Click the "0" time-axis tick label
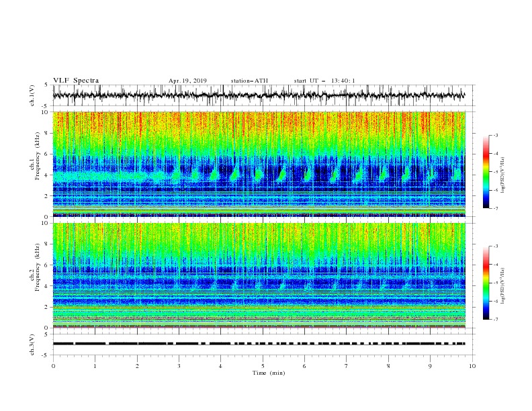 pos(53,366)
